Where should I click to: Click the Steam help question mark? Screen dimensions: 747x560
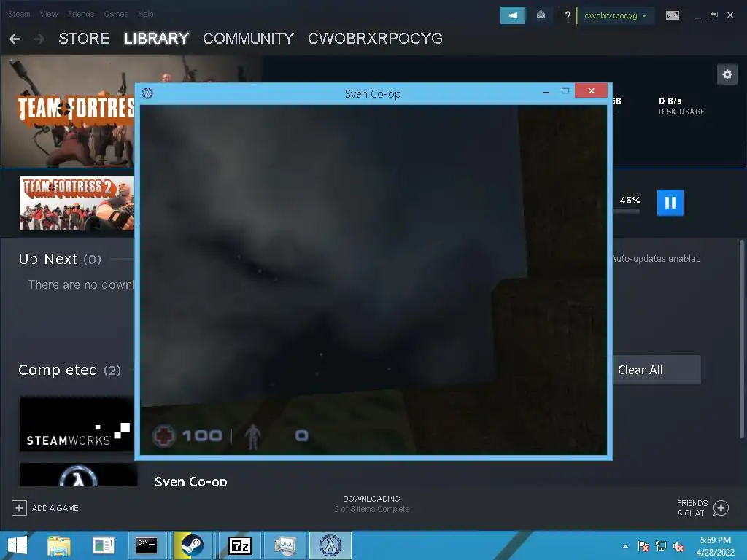567,16
